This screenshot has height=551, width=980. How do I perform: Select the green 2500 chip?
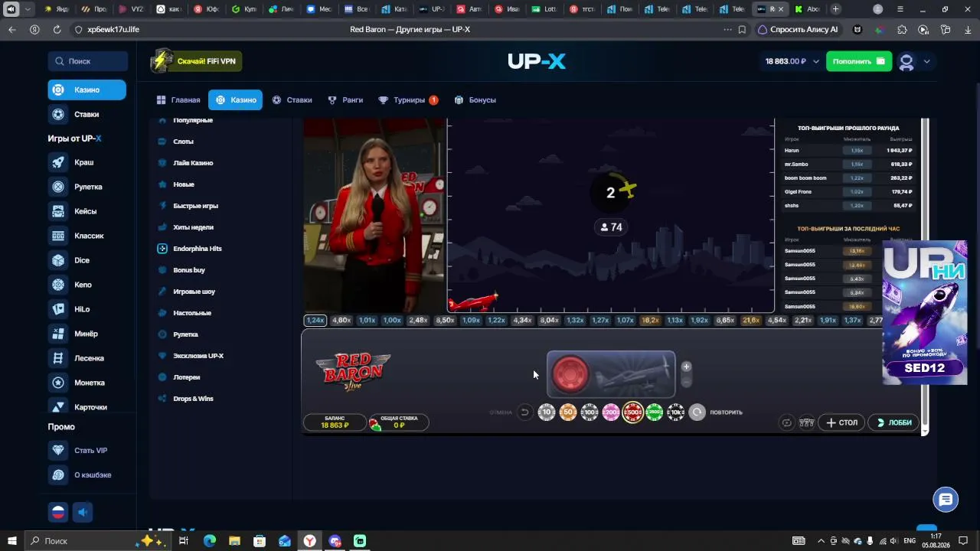[654, 412]
